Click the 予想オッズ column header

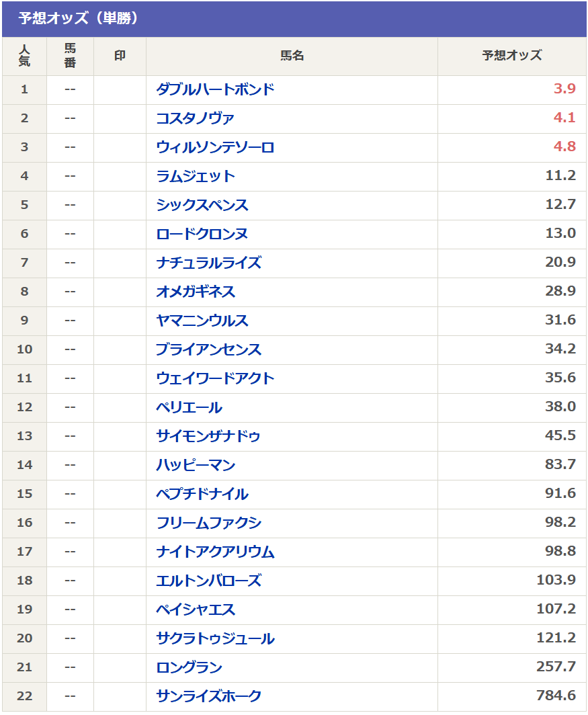[x=511, y=56]
